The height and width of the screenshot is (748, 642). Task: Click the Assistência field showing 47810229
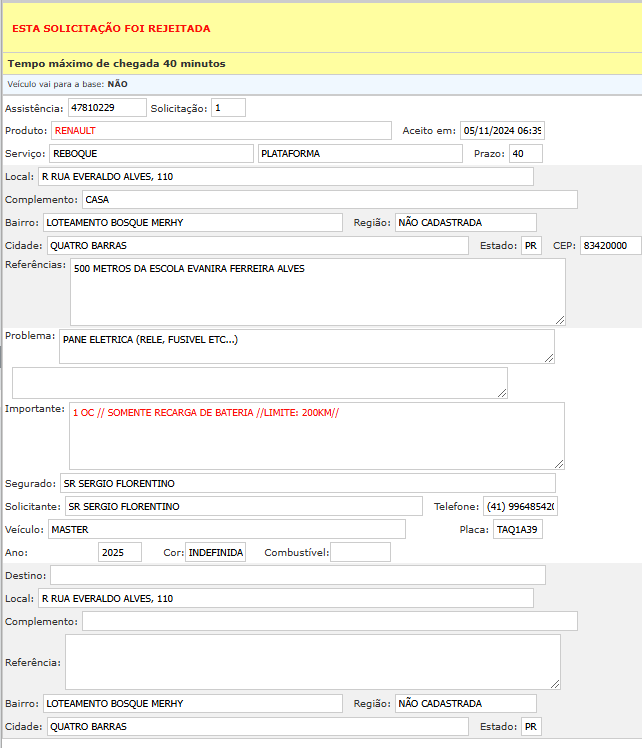point(106,108)
